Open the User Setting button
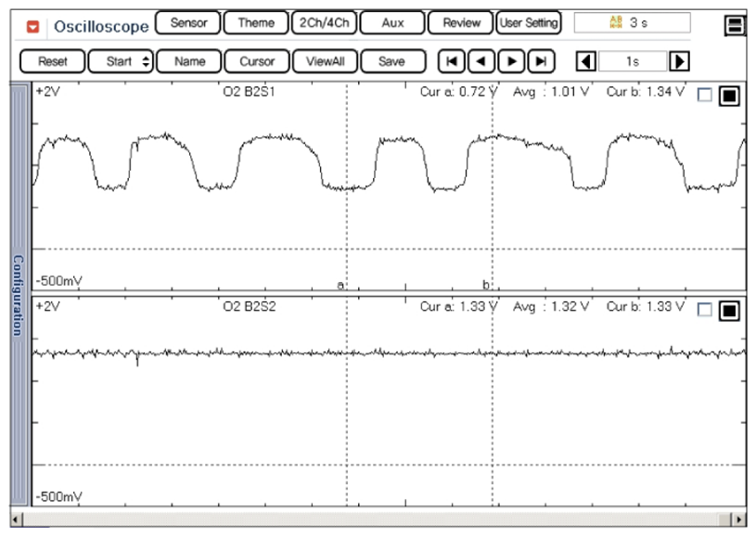The width and height of the screenshot is (756, 537). click(529, 23)
